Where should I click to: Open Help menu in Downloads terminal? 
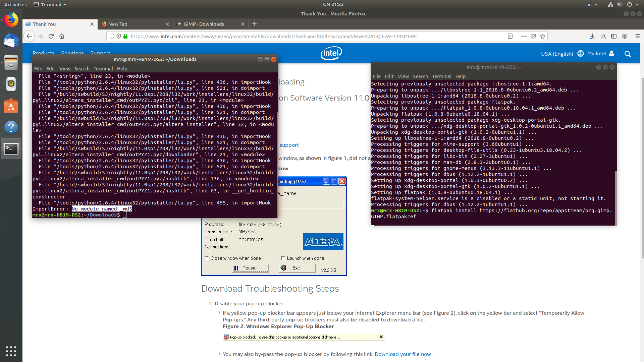(122, 68)
